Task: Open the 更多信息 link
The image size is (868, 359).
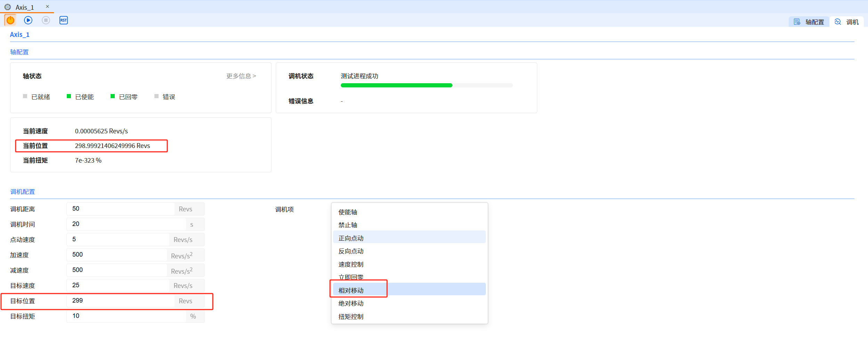Action: 241,76
